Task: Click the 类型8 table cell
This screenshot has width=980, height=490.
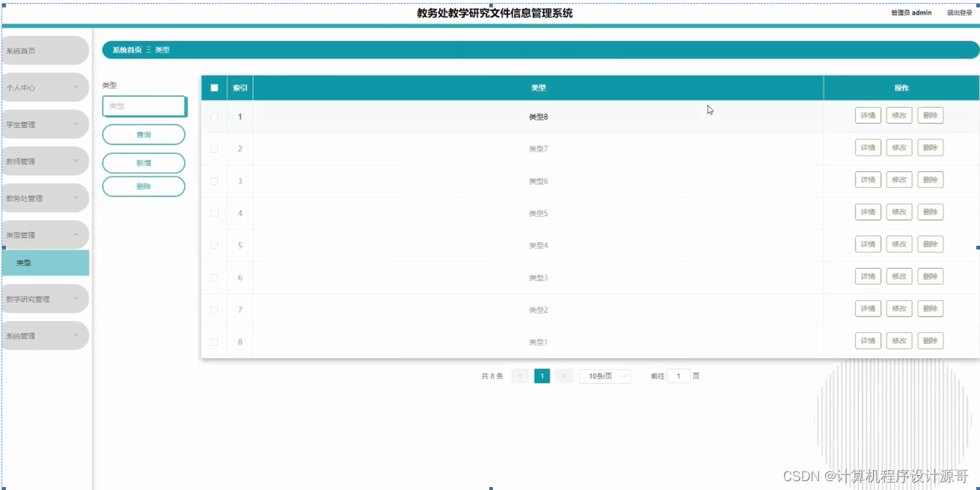Action: [x=539, y=117]
